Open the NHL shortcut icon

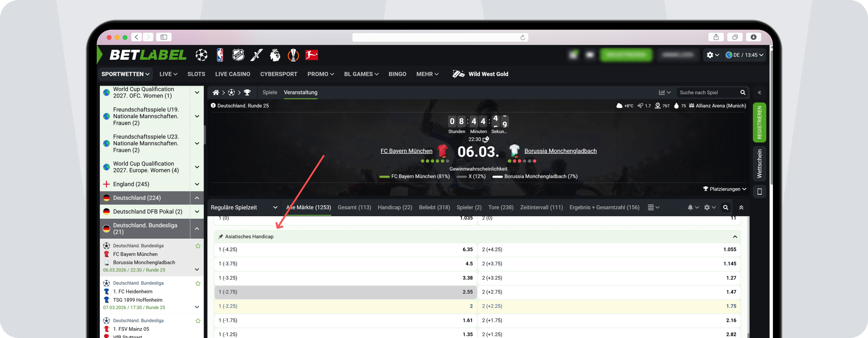click(238, 55)
